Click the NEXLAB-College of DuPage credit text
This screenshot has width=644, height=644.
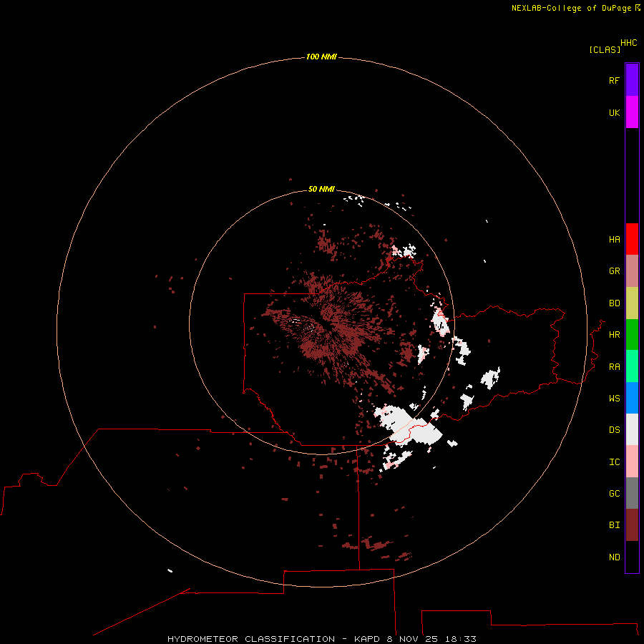[x=572, y=8]
